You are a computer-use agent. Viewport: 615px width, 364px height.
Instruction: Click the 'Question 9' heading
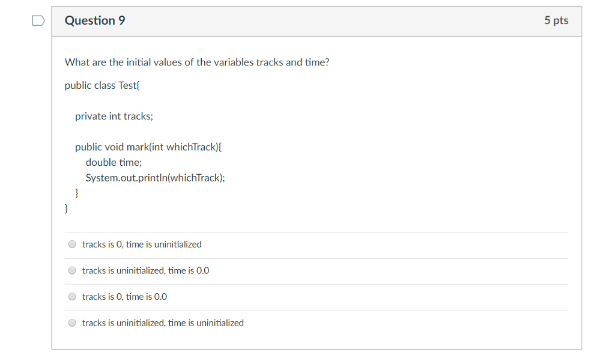point(95,20)
